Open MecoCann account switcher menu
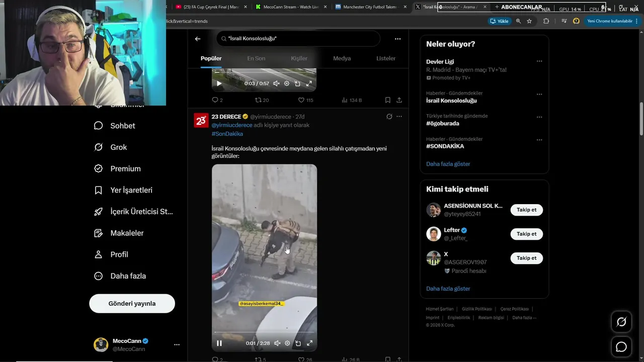Viewport: 644px width, 362px height. point(177,345)
